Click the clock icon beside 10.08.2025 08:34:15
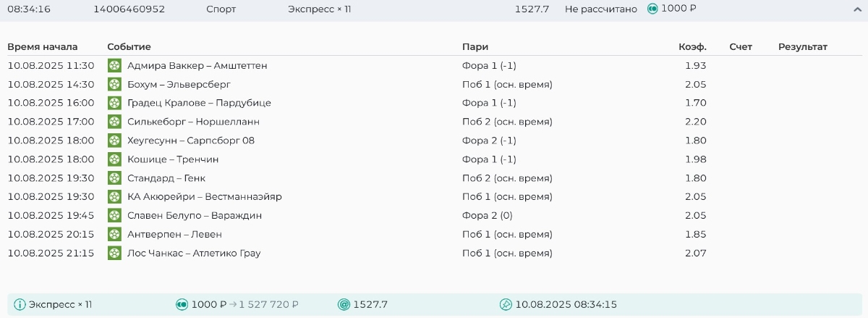868x318 pixels. click(x=506, y=304)
